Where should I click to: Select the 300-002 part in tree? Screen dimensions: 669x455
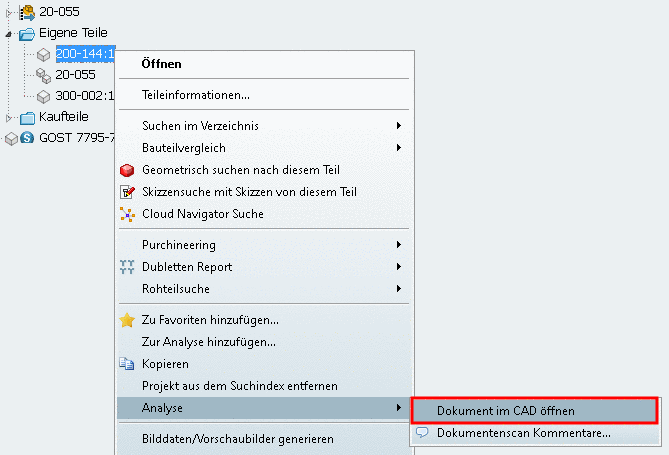84,96
